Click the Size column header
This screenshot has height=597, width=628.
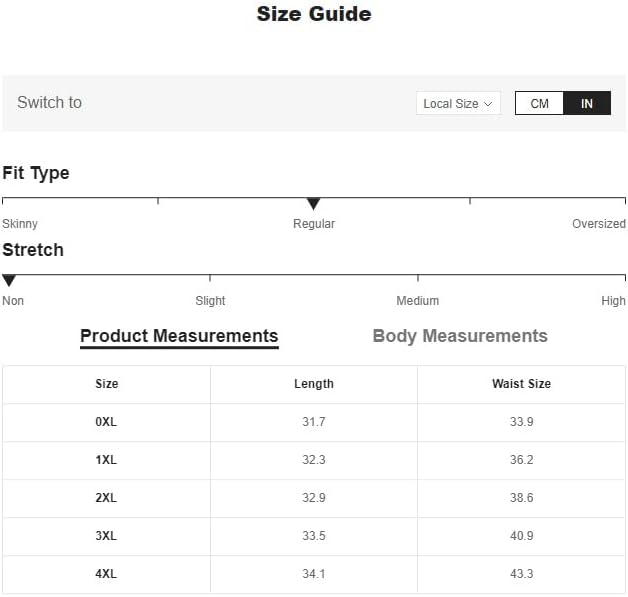(x=106, y=384)
